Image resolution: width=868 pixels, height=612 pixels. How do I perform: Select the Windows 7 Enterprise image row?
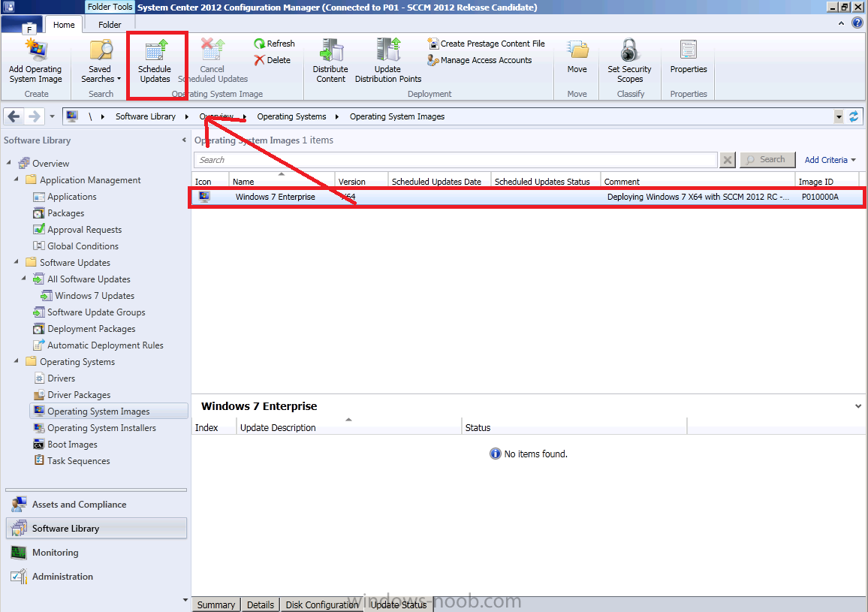pos(527,197)
